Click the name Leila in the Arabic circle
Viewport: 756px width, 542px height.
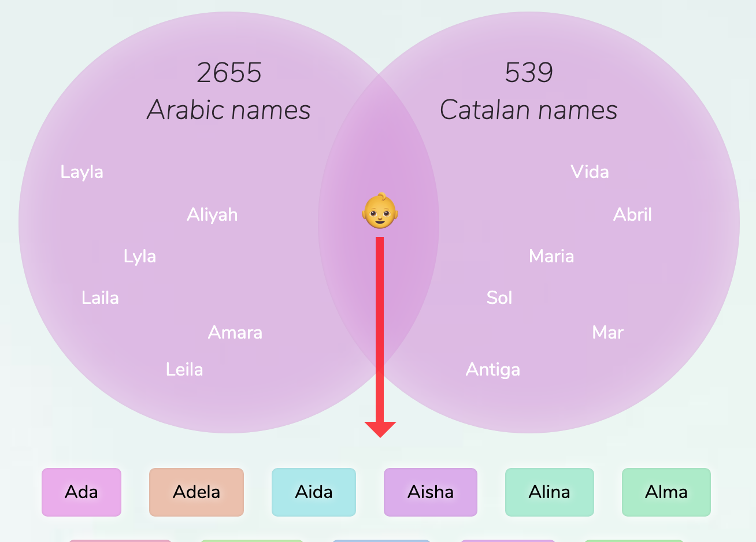(x=184, y=369)
